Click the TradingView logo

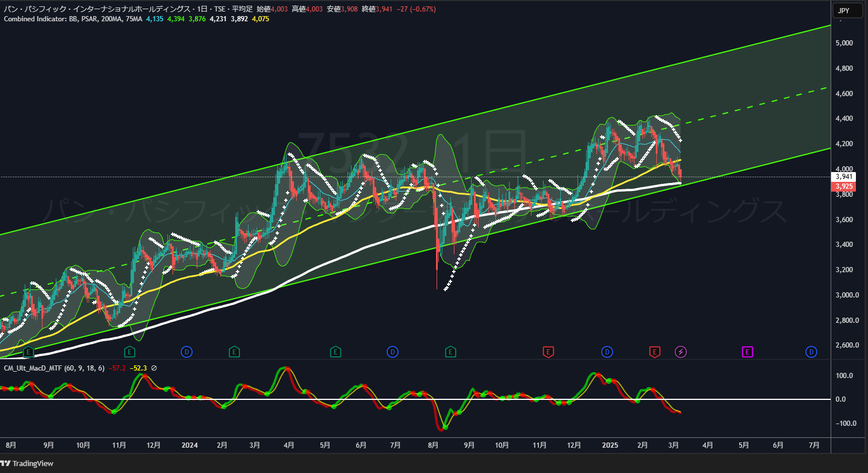pos(27,463)
